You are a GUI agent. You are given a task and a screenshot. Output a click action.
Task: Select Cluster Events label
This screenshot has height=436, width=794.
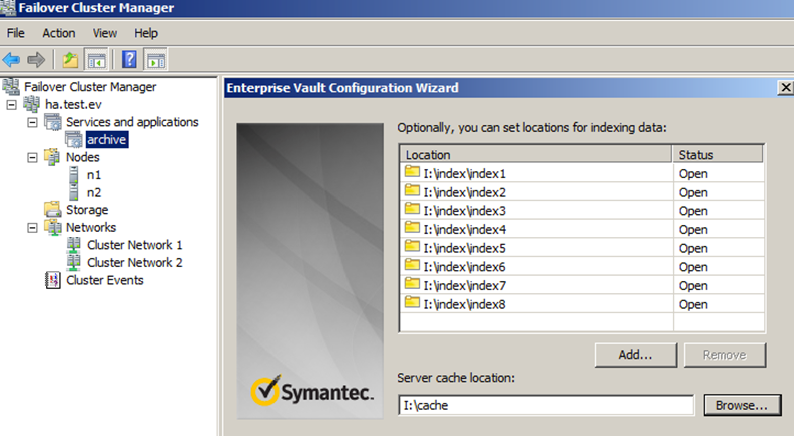(x=105, y=280)
